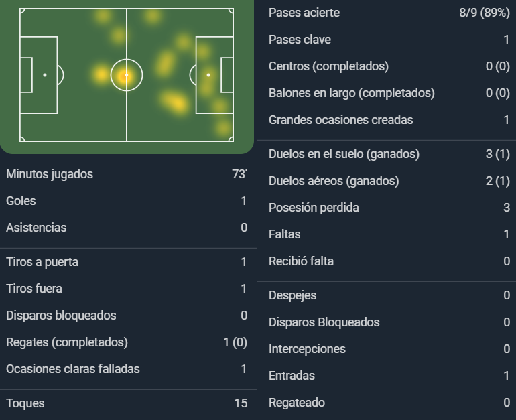Viewport: 516px width, 420px height.
Task: Click the right penalty area on heatmap
Action: 214,75
